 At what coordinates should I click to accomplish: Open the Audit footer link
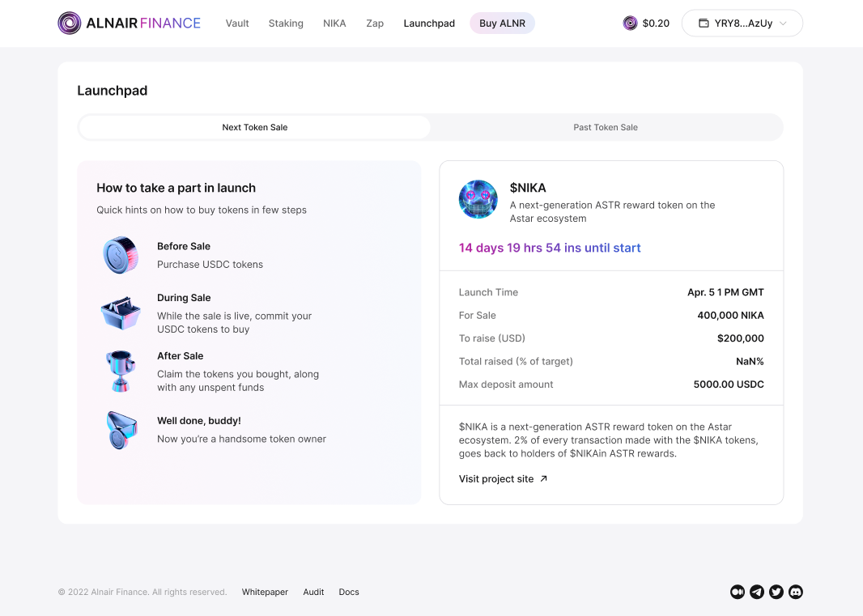tap(313, 592)
